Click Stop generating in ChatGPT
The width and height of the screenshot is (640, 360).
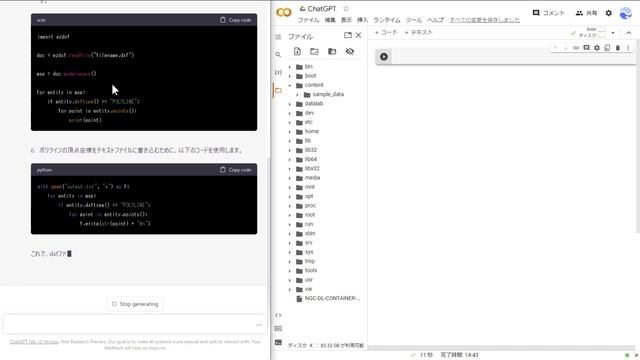tap(135, 304)
